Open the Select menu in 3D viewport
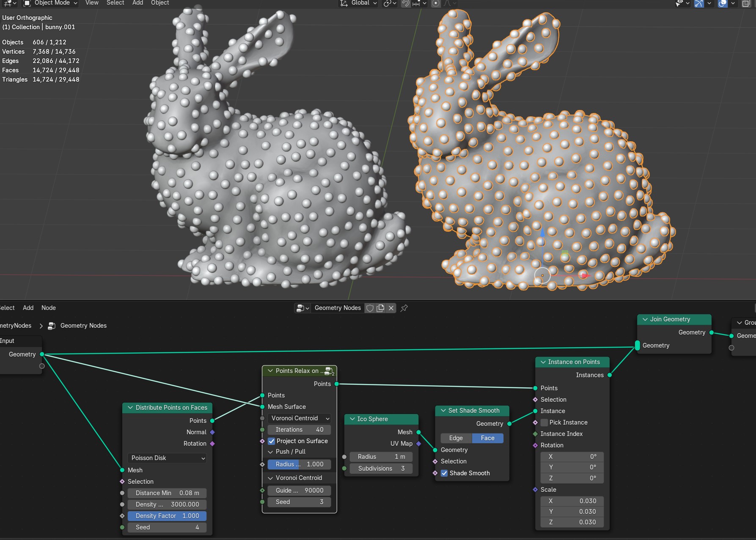 click(115, 3)
